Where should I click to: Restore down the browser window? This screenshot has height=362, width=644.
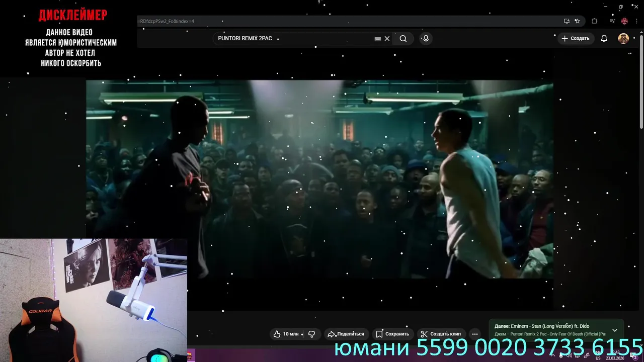click(621, 7)
